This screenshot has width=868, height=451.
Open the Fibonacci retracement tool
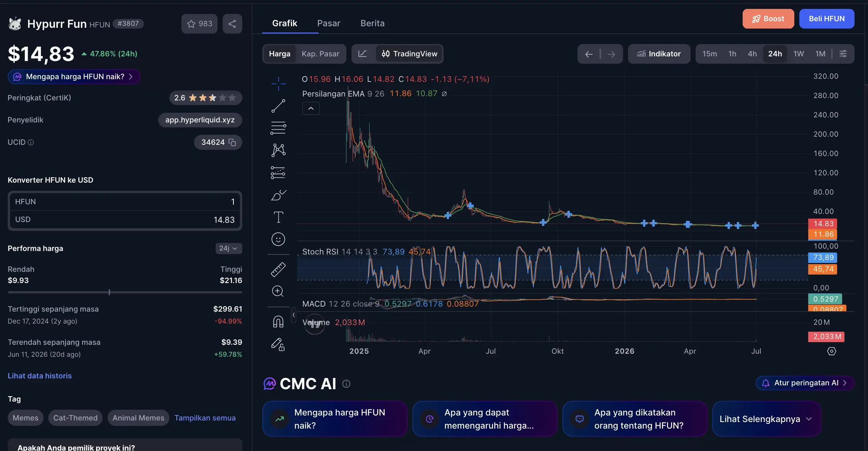coord(278,128)
